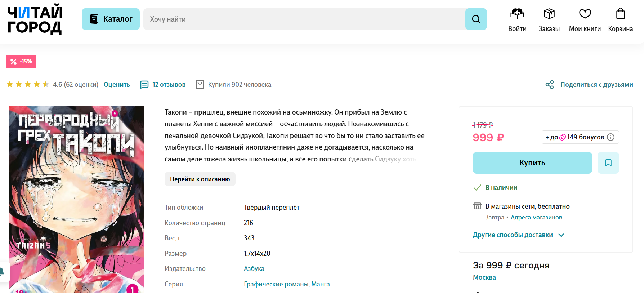Click the Читай-город logo
Screen dimensions: 644x294
(35, 19)
